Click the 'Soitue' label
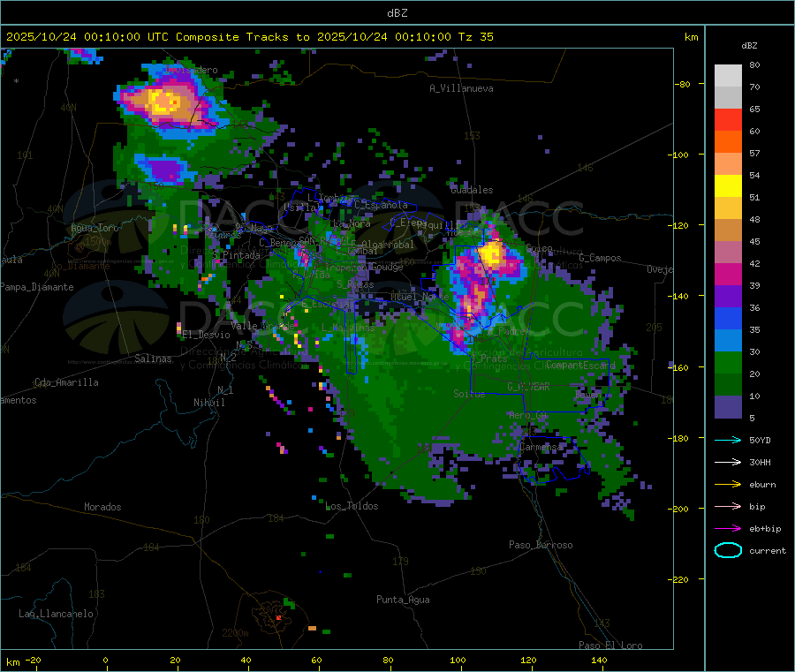 [x=469, y=394]
